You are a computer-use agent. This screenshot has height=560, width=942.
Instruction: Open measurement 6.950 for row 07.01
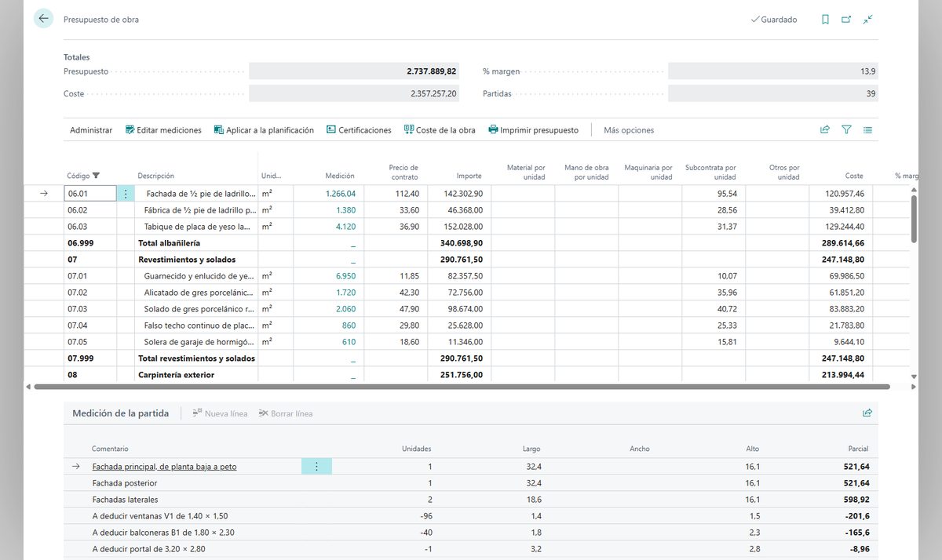[x=345, y=276]
